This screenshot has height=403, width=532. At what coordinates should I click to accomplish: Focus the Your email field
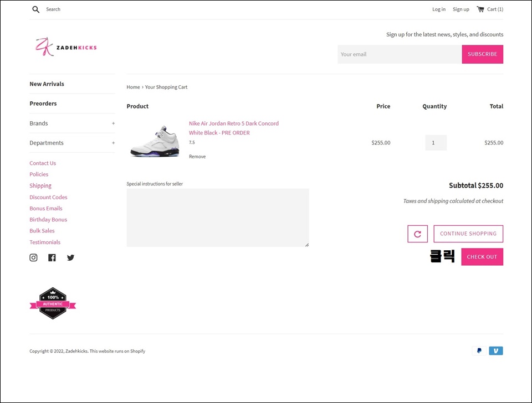point(400,54)
